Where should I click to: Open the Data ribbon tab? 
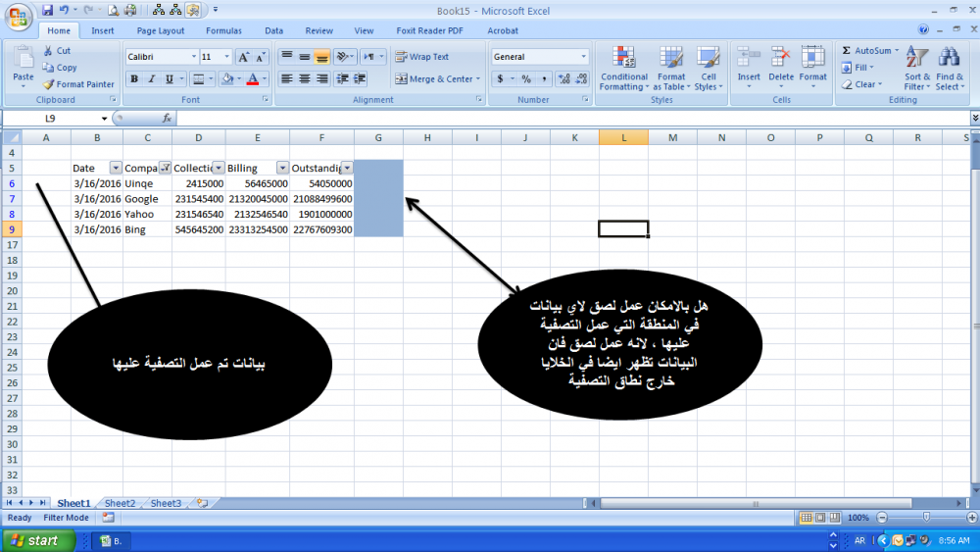273,30
